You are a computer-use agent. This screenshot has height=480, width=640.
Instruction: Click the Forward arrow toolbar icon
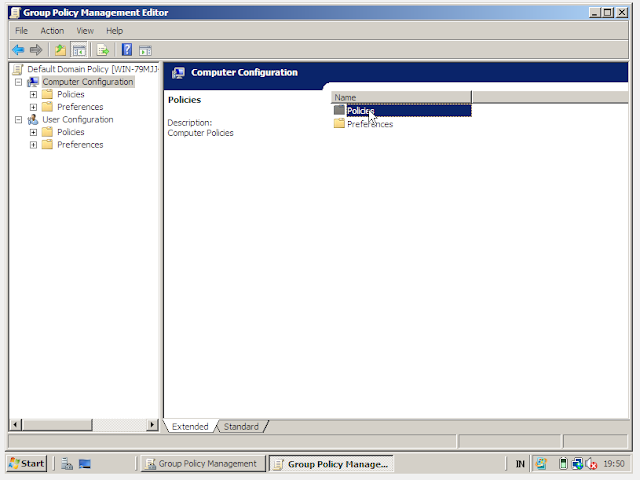pyautogui.click(x=36, y=50)
